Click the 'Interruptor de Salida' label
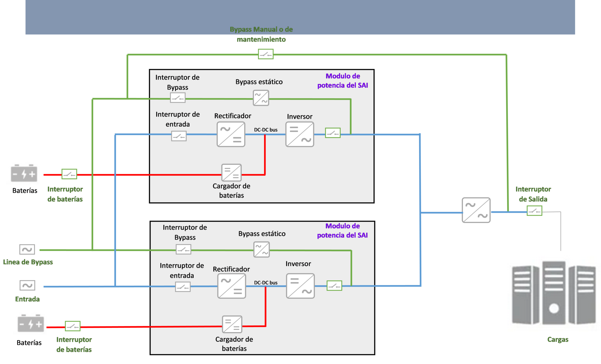 click(x=533, y=194)
